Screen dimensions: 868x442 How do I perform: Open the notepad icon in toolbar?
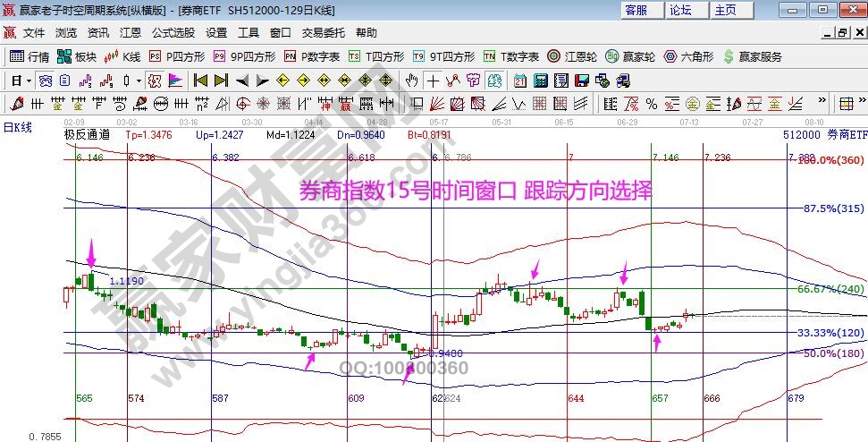[x=561, y=81]
